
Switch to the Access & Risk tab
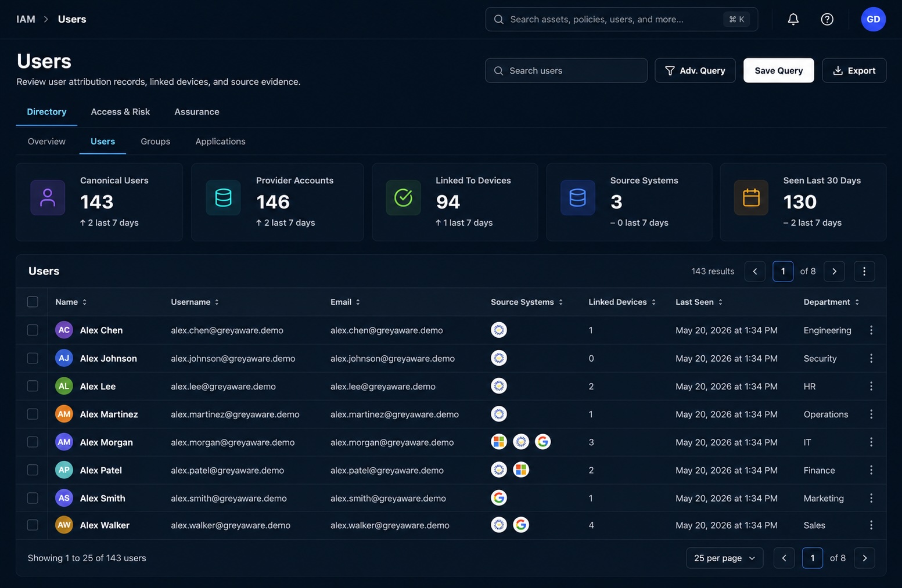point(120,112)
